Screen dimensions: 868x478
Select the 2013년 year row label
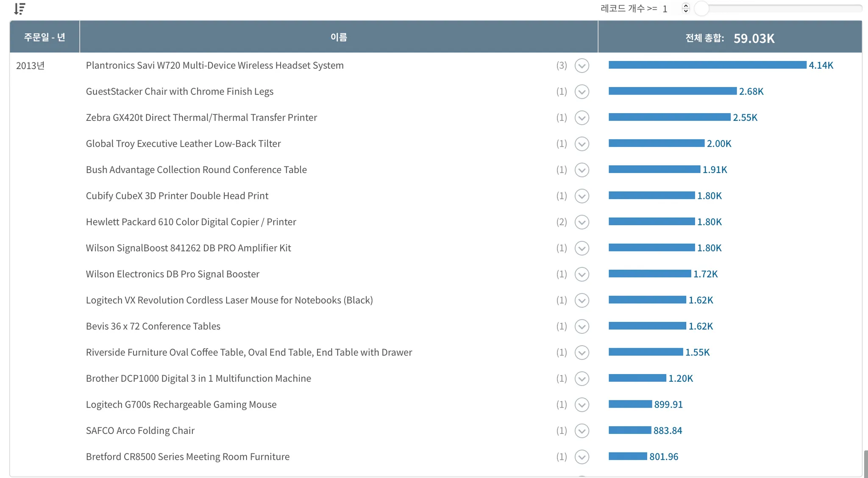[x=30, y=66]
